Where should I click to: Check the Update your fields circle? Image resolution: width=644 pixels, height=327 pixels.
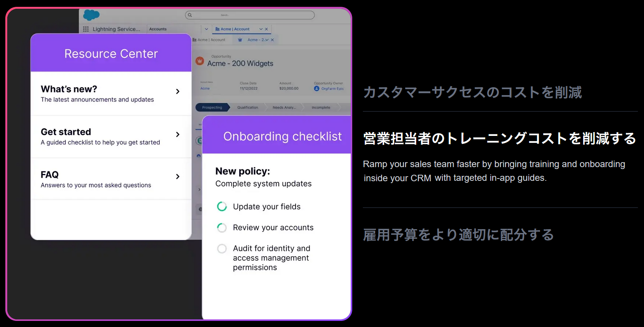[222, 206]
